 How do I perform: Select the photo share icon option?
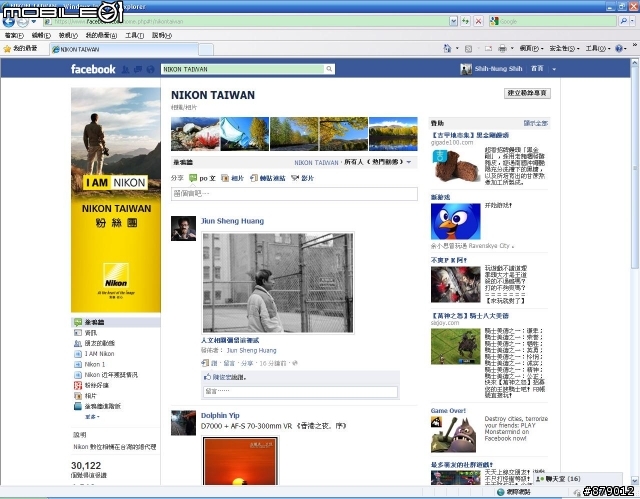[232, 178]
